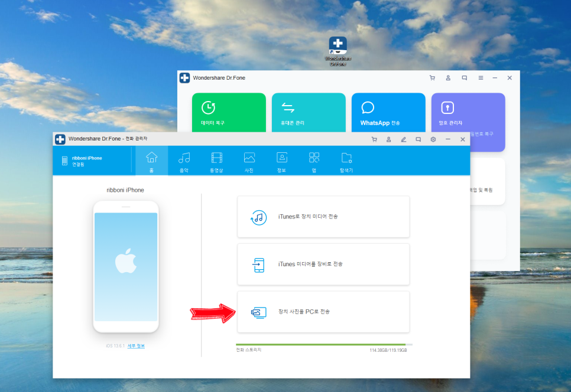Image resolution: width=571 pixels, height=392 pixels.
Task: Open the Wondershare Dr.Fone desktop shortcut
Action: (338, 51)
